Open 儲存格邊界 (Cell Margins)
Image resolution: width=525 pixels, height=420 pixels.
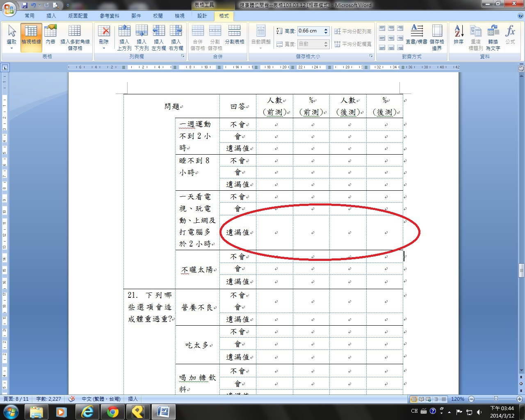(x=437, y=37)
